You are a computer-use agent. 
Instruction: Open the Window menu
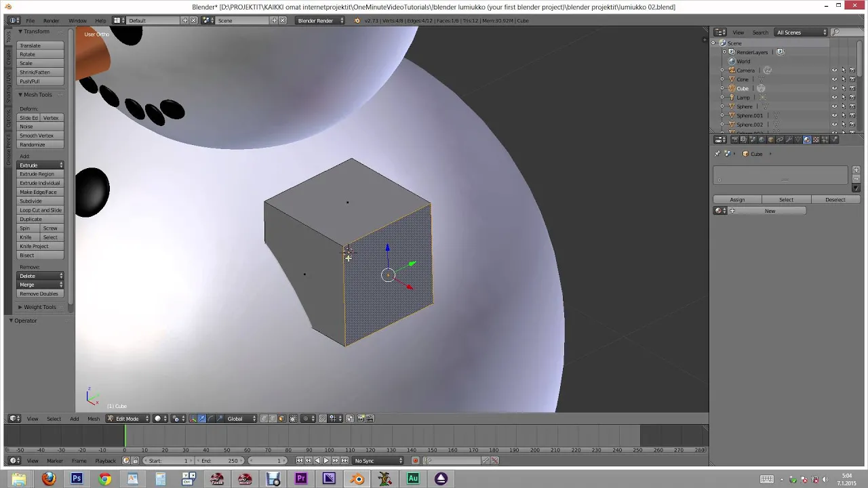[x=77, y=20]
